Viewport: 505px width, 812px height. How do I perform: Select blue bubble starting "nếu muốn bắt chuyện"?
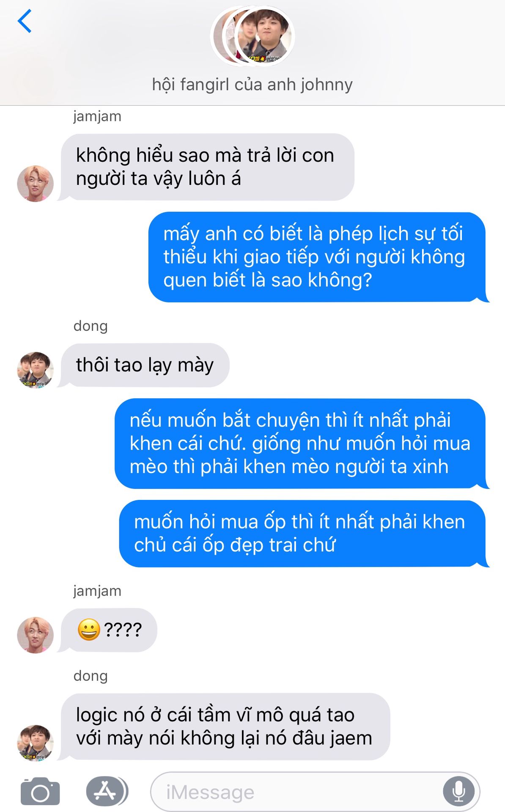(x=301, y=444)
